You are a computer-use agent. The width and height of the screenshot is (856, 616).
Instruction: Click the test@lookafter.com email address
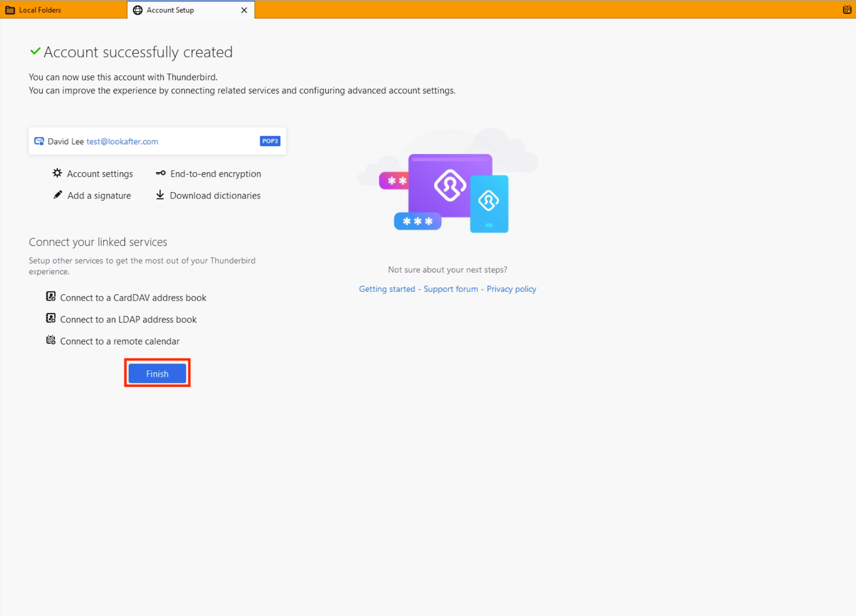click(x=122, y=141)
